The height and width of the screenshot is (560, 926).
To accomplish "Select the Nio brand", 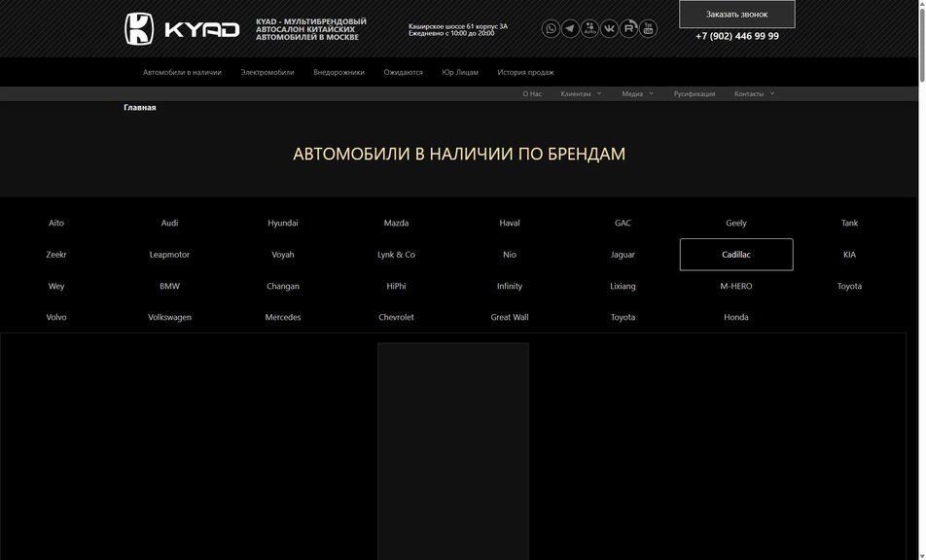I will pyautogui.click(x=510, y=255).
